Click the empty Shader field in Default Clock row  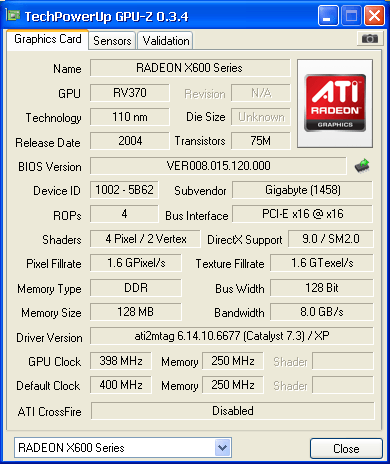point(343,385)
